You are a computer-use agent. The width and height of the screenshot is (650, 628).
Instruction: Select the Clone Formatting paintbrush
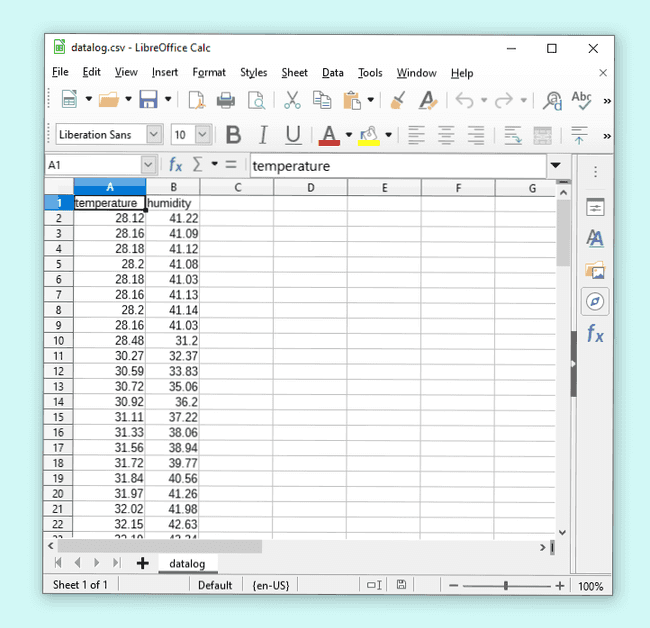click(x=398, y=100)
